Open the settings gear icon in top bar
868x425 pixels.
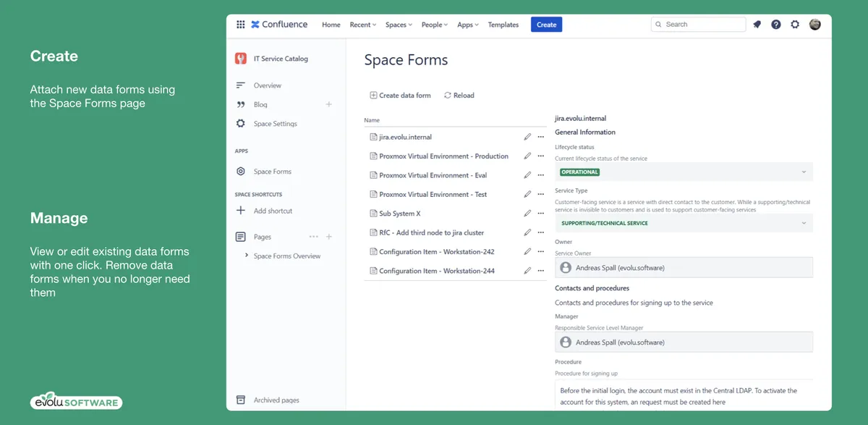pos(795,25)
